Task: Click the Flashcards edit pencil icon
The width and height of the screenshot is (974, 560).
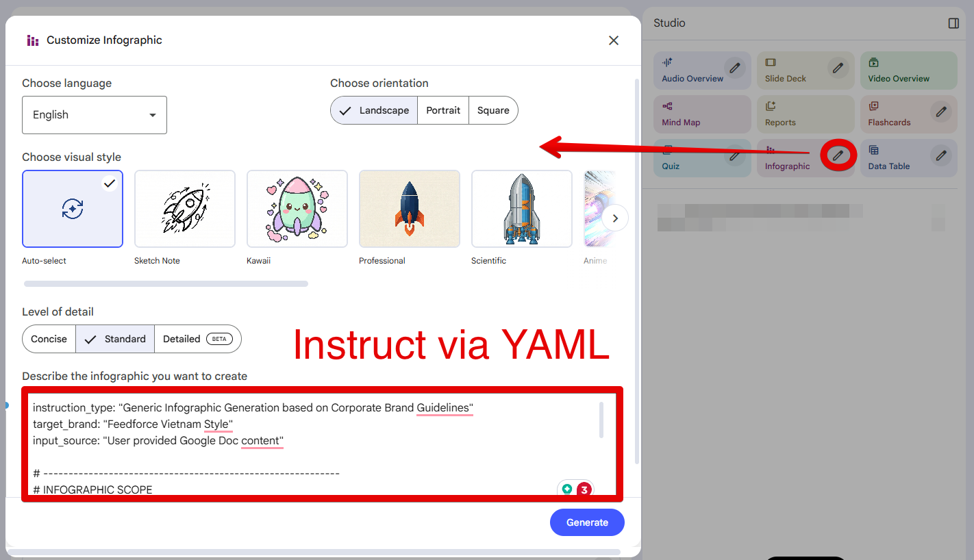Action: 941,112
